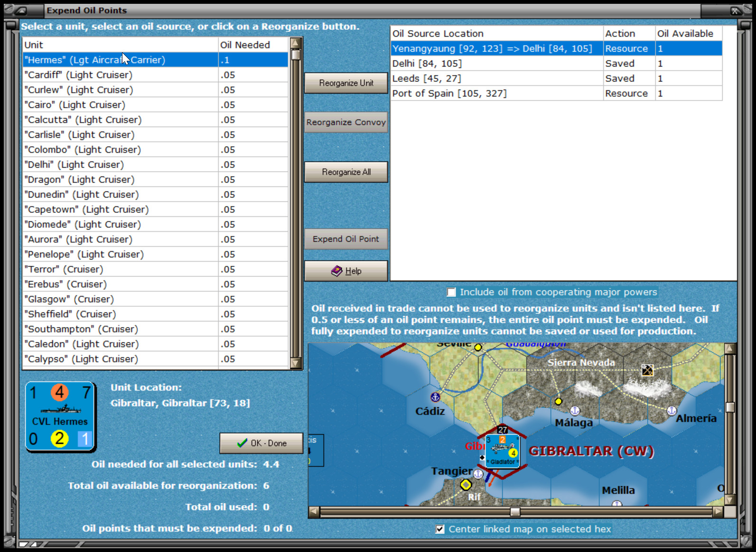Click the Málaga port anchor icon
Image resolution: width=756 pixels, height=552 pixels.
click(x=575, y=411)
